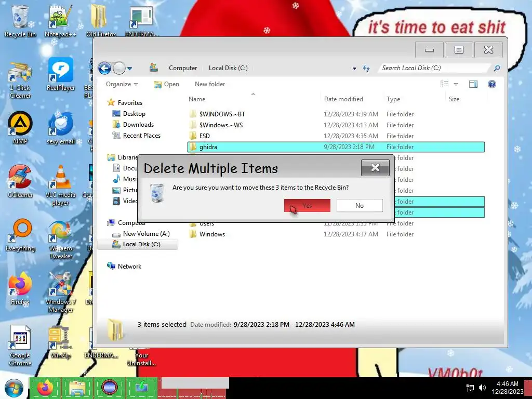This screenshot has height=399, width=532.
Task: Open Everything search shortcut
Action: pyautogui.click(x=20, y=235)
